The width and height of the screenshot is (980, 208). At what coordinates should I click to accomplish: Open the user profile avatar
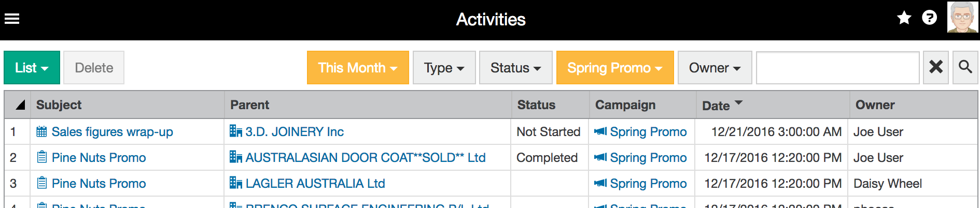[962, 17]
